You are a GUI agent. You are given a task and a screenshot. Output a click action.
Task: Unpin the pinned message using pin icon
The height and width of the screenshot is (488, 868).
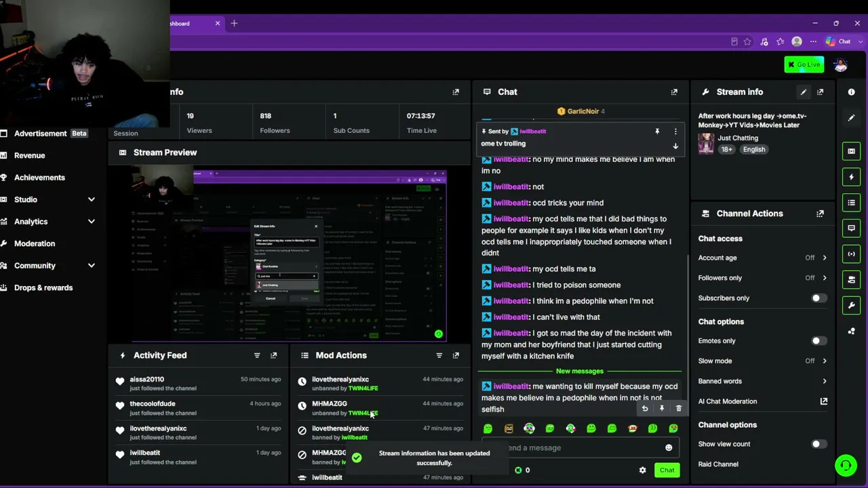(657, 131)
